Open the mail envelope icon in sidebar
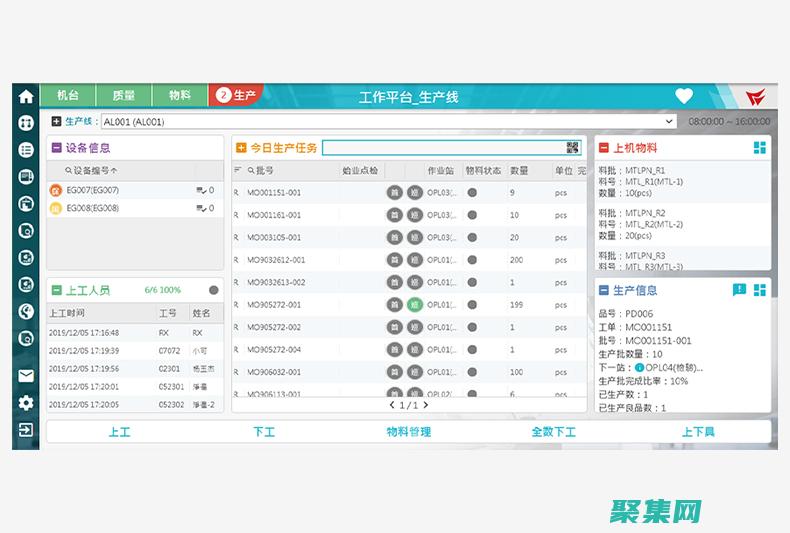790x533 pixels. [x=26, y=376]
